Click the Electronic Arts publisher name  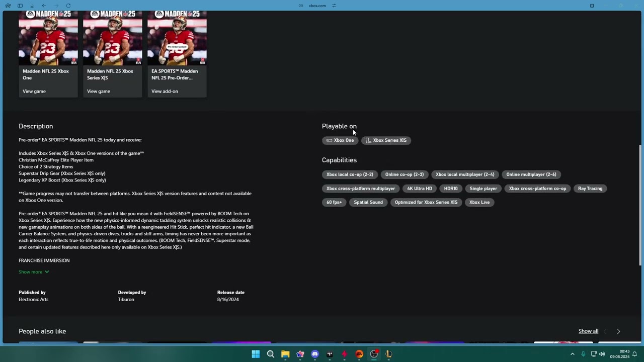coord(34,300)
